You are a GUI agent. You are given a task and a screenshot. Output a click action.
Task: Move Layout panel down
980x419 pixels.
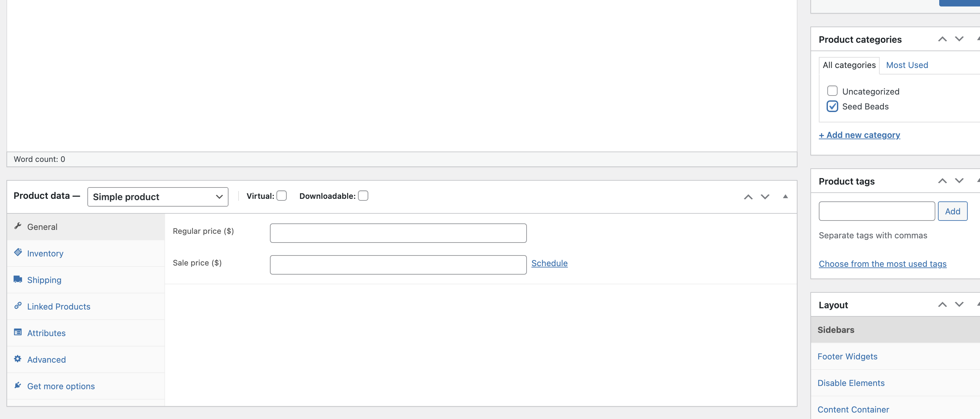959,304
